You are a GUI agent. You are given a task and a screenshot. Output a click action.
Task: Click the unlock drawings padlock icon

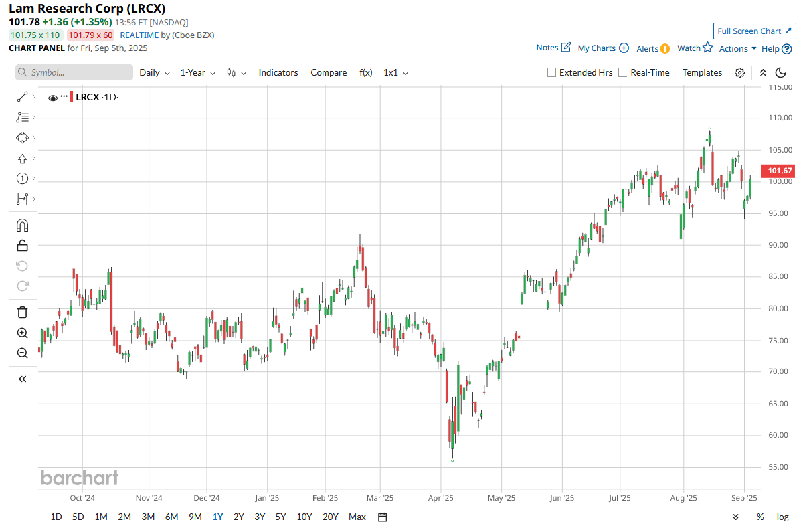click(x=22, y=246)
